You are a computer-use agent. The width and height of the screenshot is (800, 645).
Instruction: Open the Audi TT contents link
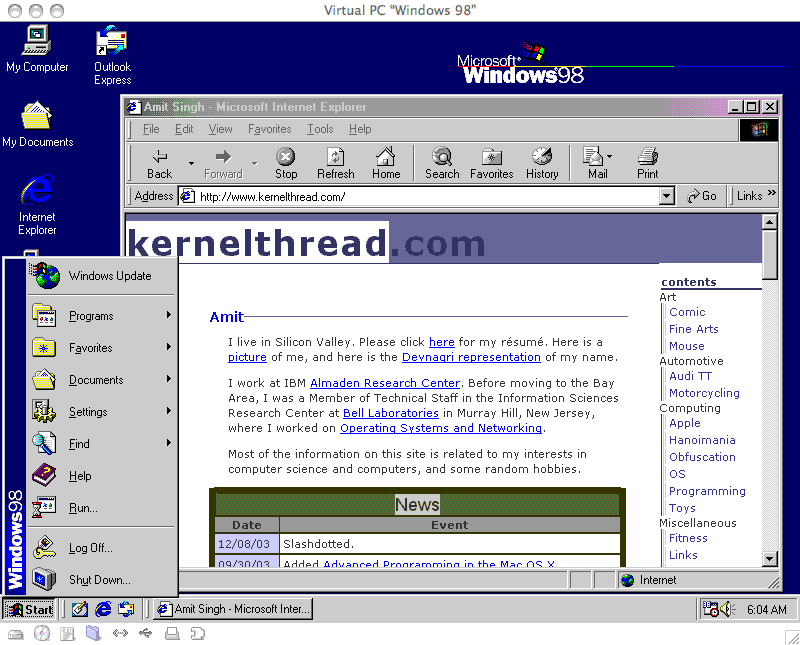tap(690, 376)
